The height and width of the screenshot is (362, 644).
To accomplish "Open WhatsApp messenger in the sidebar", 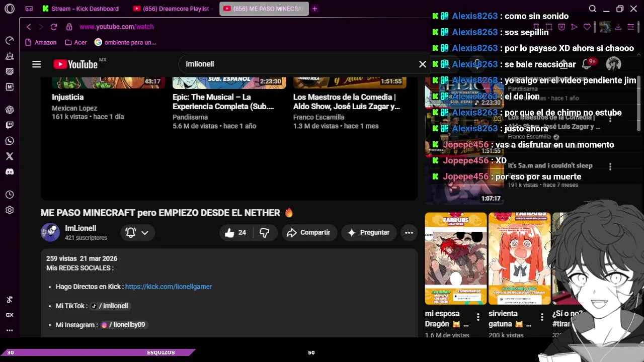I will coord(10,141).
